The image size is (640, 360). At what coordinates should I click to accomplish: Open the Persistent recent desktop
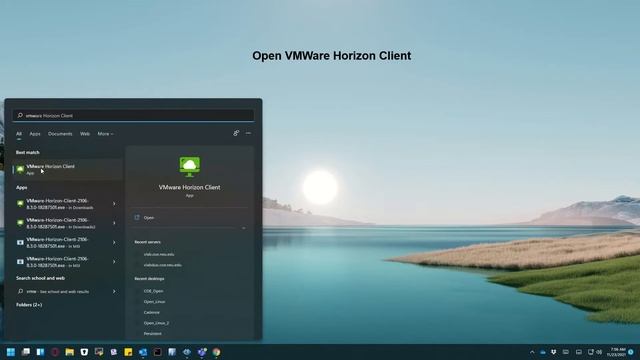[x=153, y=333]
